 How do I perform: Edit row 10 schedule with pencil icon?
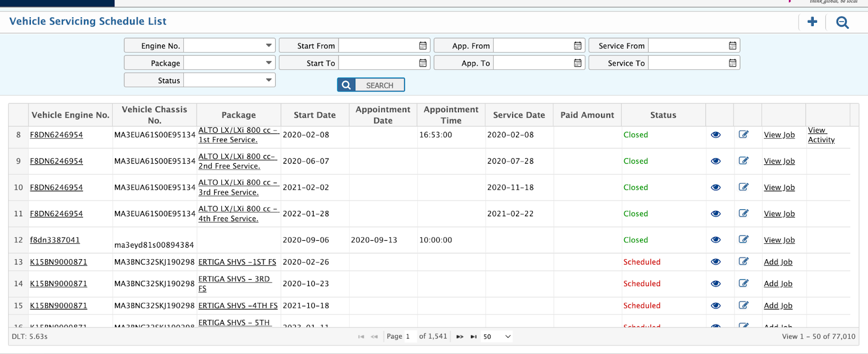(744, 186)
